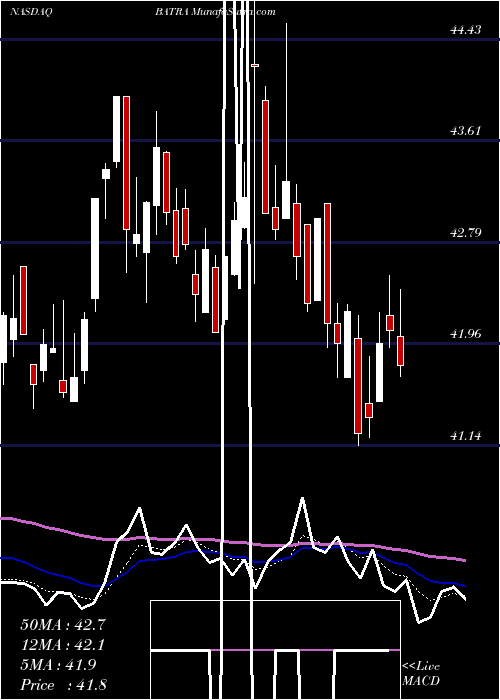The image size is (500, 700).
Task: Click the <<Live MACD label
Action: [x=421, y=674]
